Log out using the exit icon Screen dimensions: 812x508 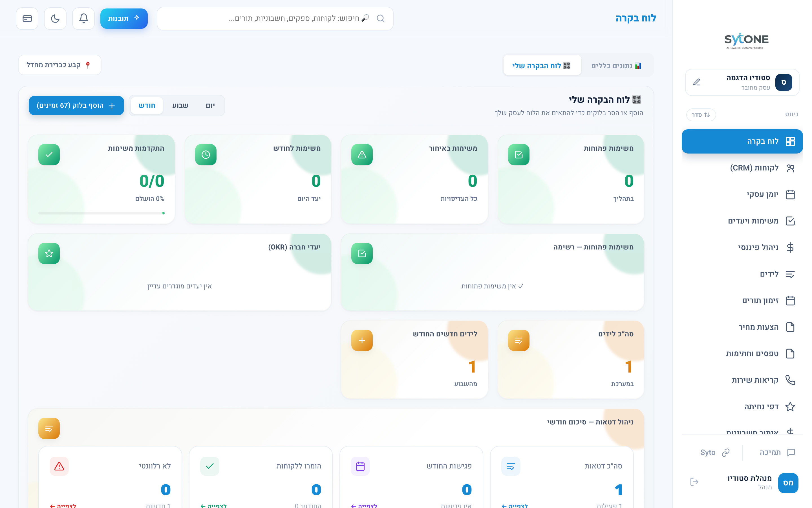tap(694, 482)
